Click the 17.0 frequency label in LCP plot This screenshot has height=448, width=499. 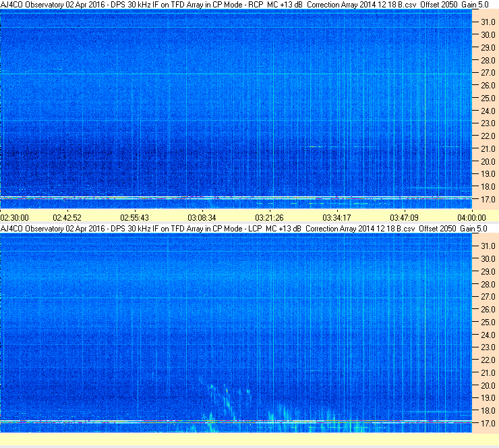(x=488, y=424)
